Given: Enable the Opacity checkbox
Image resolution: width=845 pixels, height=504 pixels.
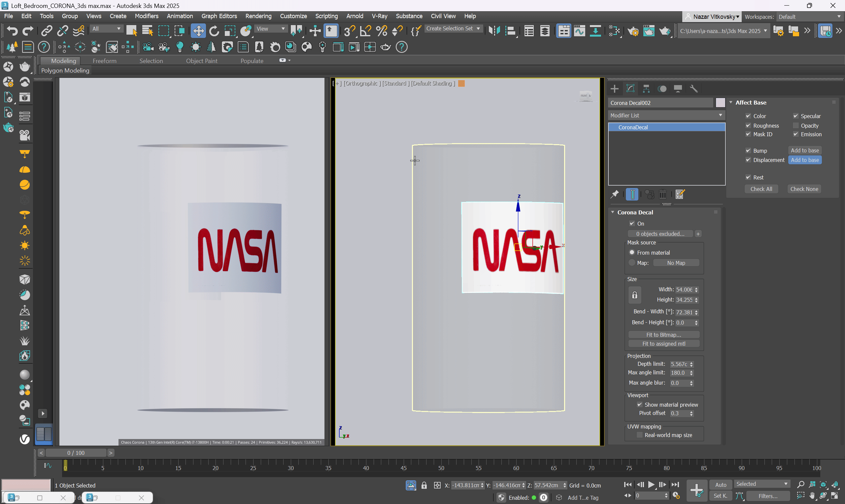Looking at the screenshot, I should coord(795,125).
